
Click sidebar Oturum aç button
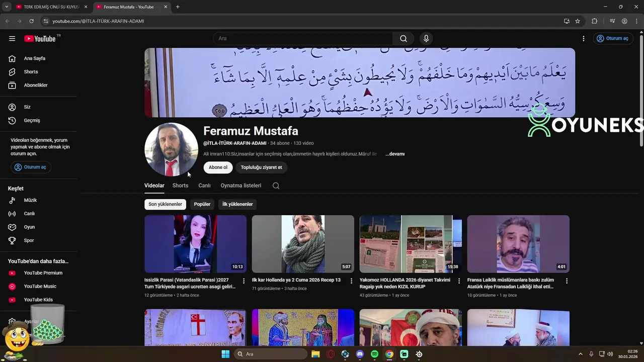point(31,167)
